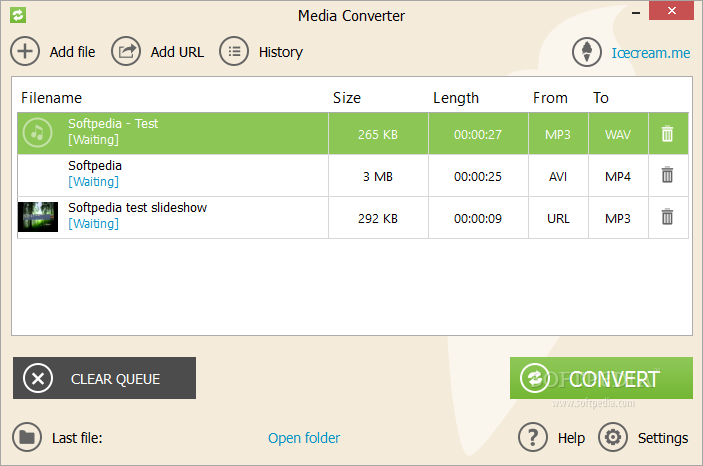Click the music note icon of Softpedia - Test
The height and width of the screenshot is (466, 703).
coord(38,133)
